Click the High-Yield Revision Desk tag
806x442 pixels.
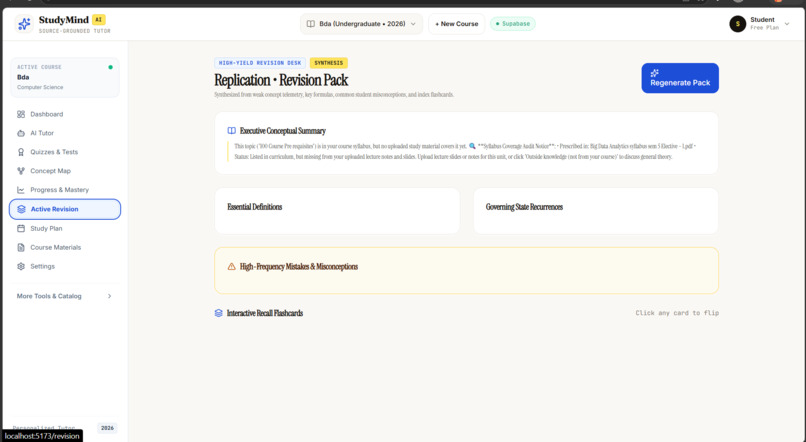pos(260,63)
